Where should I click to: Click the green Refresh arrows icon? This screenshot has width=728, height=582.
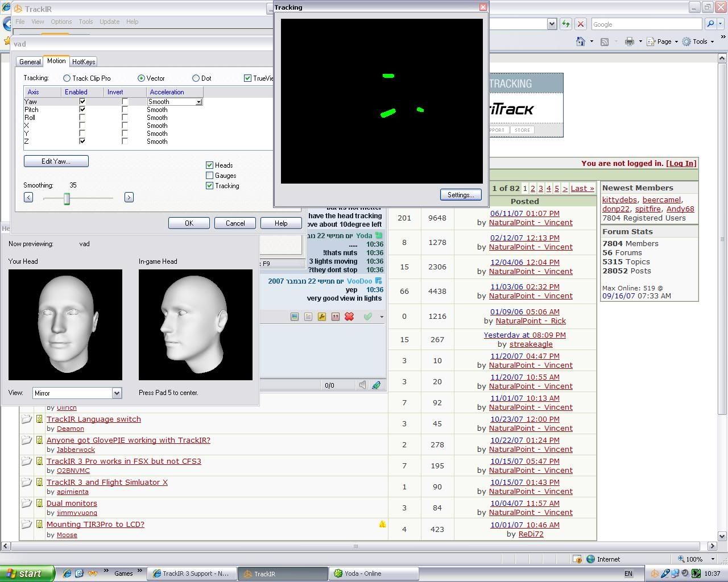(x=565, y=24)
